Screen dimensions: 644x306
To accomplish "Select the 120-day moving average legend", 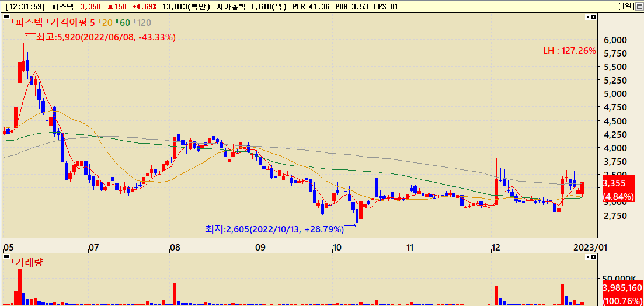I will pyautogui.click(x=143, y=23).
